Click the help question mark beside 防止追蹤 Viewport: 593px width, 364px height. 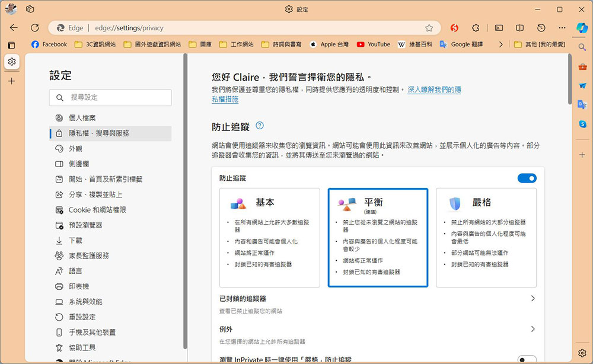click(x=260, y=126)
